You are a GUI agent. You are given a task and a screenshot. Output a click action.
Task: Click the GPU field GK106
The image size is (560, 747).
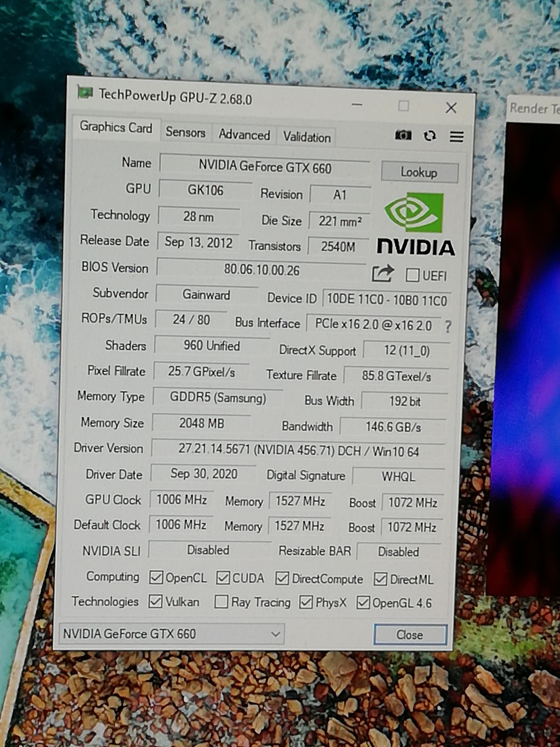(x=205, y=190)
